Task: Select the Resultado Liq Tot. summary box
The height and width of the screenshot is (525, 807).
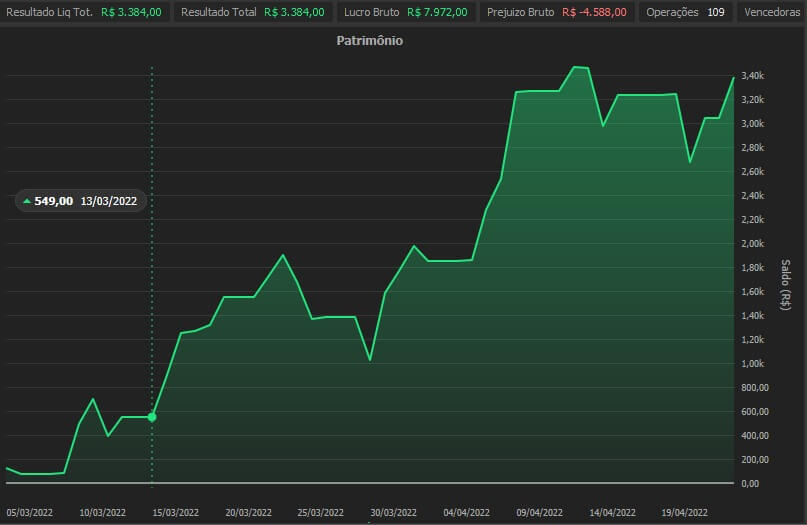Action: coord(86,12)
